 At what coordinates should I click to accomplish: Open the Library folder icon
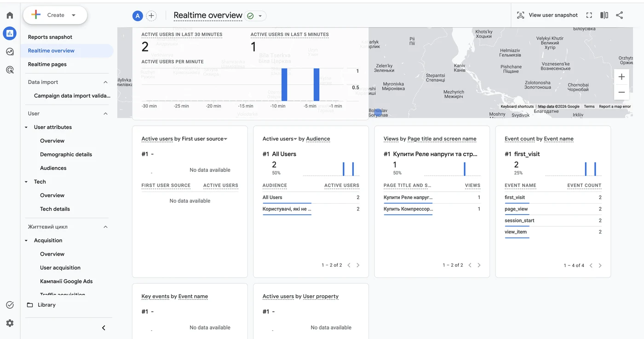pyautogui.click(x=30, y=305)
